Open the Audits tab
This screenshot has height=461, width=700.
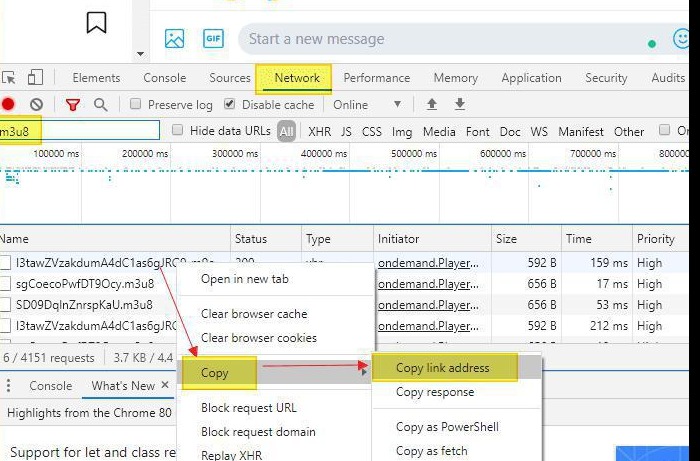[668, 78]
